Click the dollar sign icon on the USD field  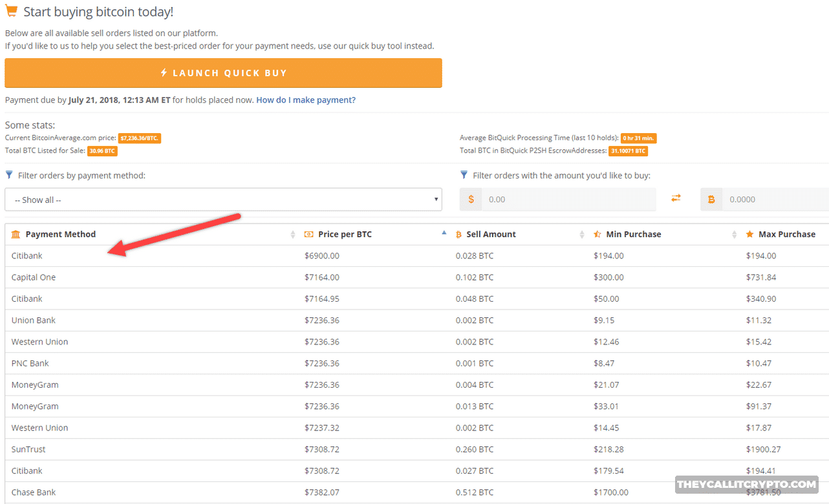pyautogui.click(x=470, y=199)
